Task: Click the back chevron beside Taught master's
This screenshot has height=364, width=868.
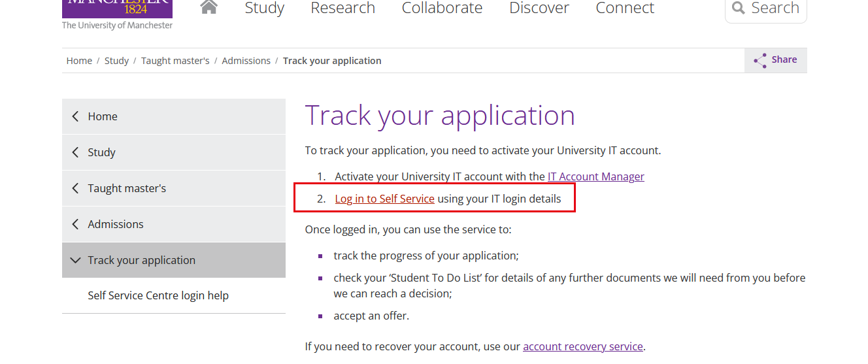Action: [x=75, y=188]
